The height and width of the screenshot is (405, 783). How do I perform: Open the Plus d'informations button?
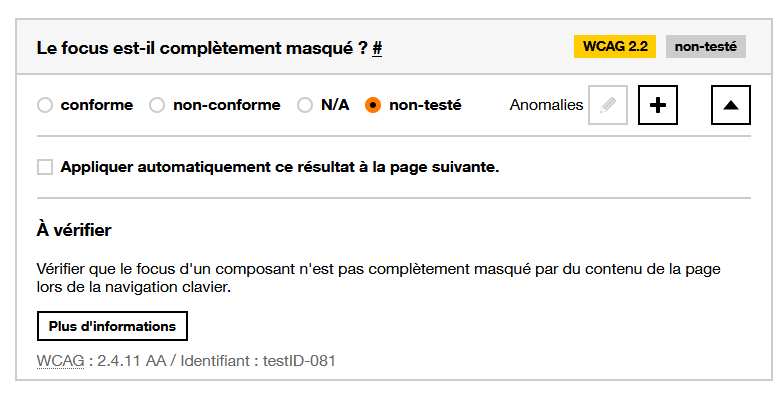point(112,327)
